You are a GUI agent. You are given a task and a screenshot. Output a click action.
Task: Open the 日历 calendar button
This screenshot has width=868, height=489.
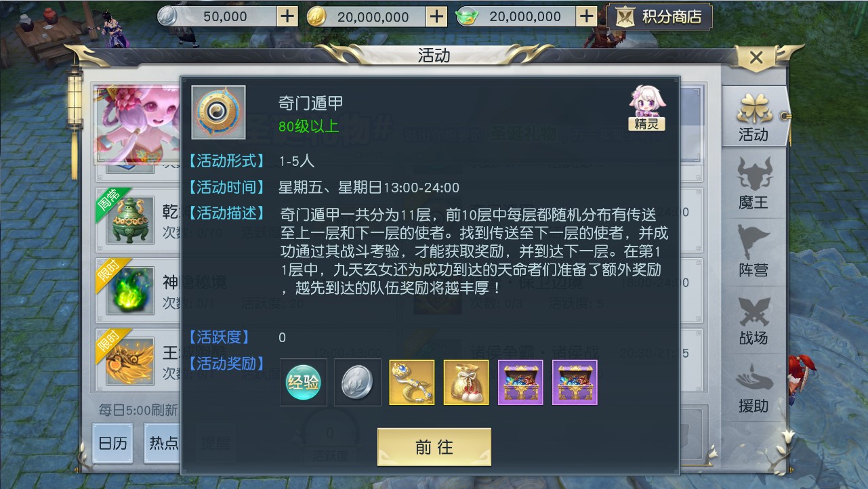click(112, 443)
